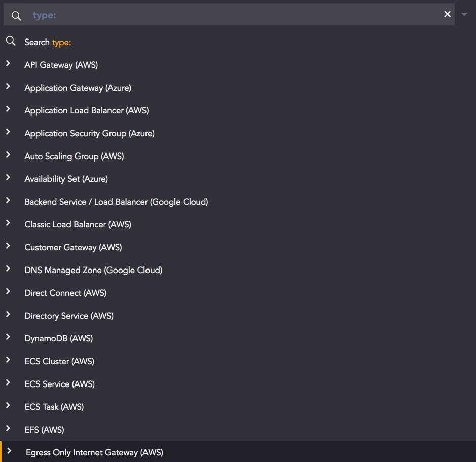This screenshot has height=462, width=476.
Task: Expand the Application Gateway (Azure) chevron
Action: pos(8,86)
